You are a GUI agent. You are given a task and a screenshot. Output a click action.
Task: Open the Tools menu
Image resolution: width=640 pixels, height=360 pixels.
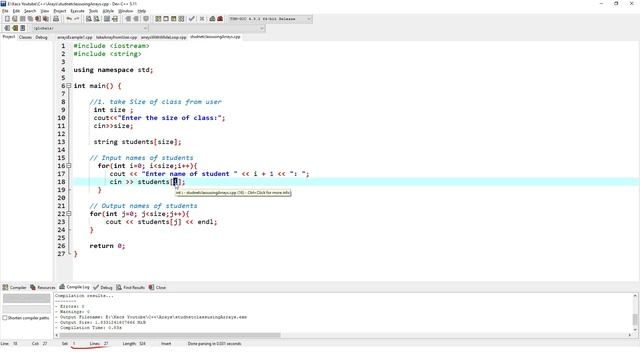point(93,11)
